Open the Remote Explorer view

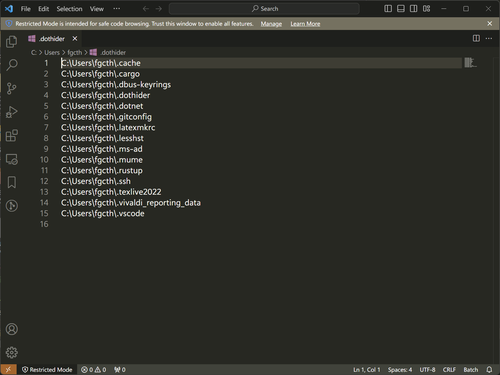(x=12, y=159)
